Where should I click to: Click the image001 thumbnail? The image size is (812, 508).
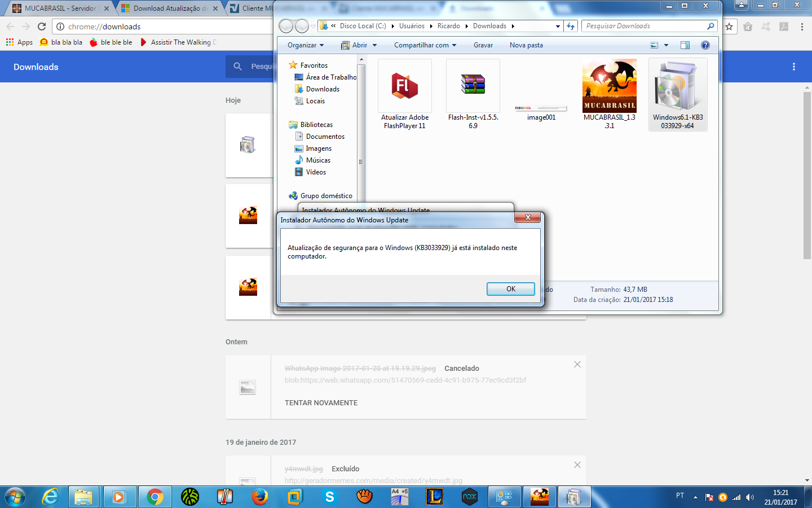coord(541,108)
